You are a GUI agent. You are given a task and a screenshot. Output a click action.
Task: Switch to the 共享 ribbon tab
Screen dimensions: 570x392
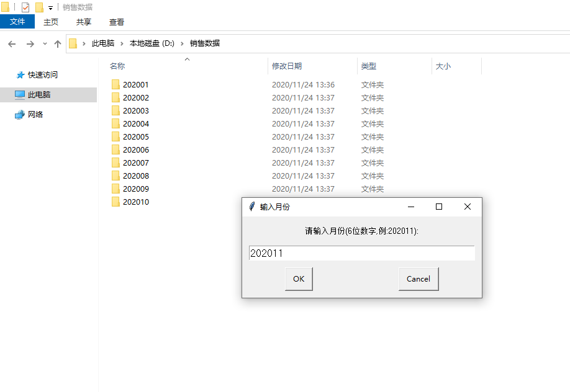[x=83, y=21]
